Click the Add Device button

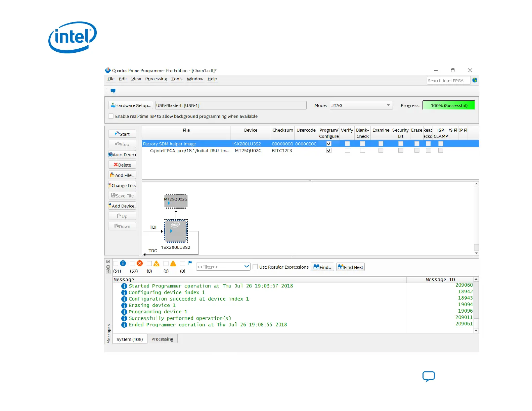pyautogui.click(x=122, y=206)
